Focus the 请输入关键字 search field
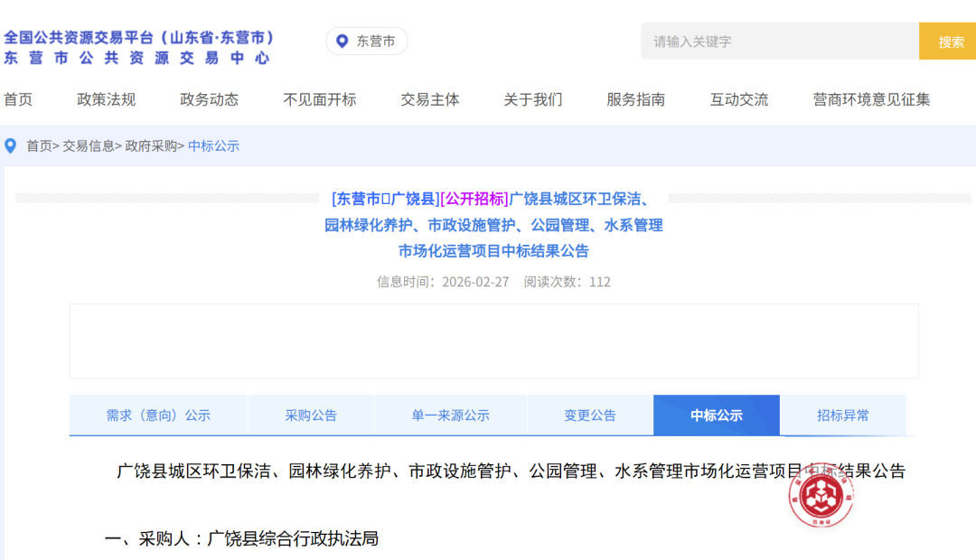This screenshot has height=560, width=976. click(780, 41)
